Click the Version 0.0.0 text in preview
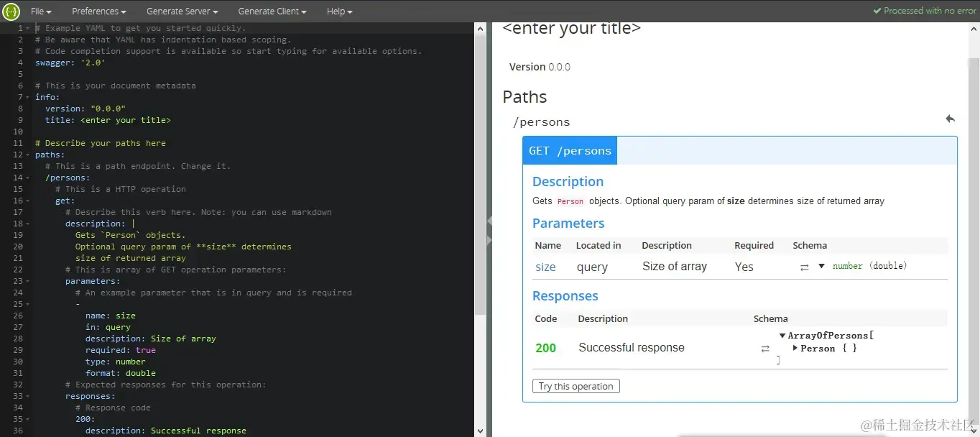 pos(540,67)
